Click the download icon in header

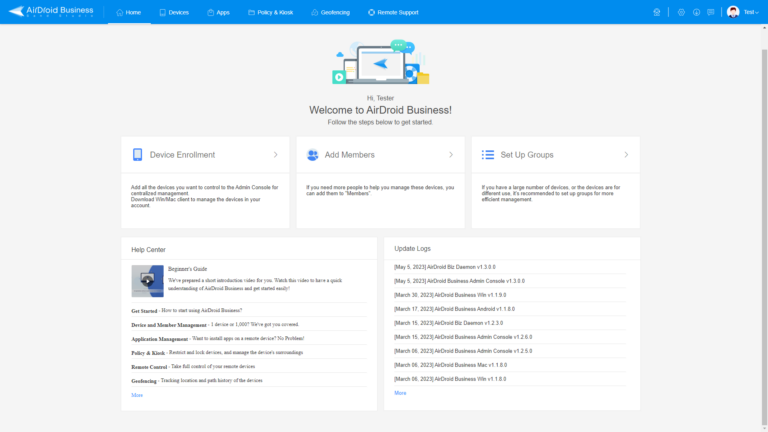[696, 12]
